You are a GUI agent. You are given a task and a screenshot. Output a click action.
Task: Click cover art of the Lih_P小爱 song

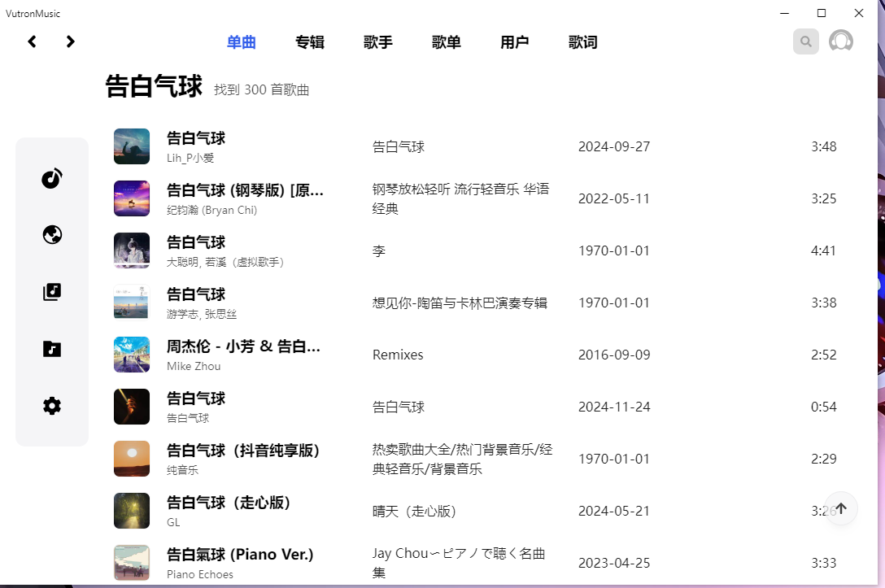click(x=132, y=146)
